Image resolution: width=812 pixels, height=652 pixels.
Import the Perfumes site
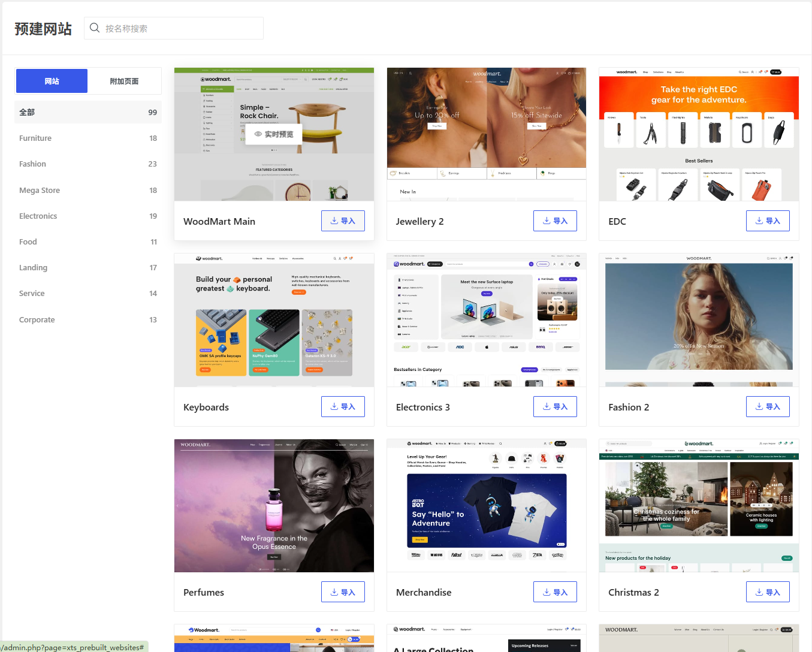(343, 592)
